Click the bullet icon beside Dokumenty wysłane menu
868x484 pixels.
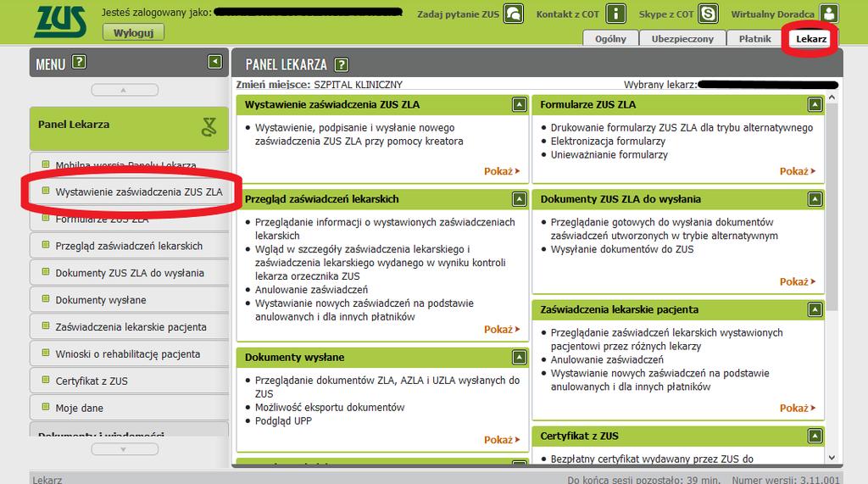coord(46,298)
